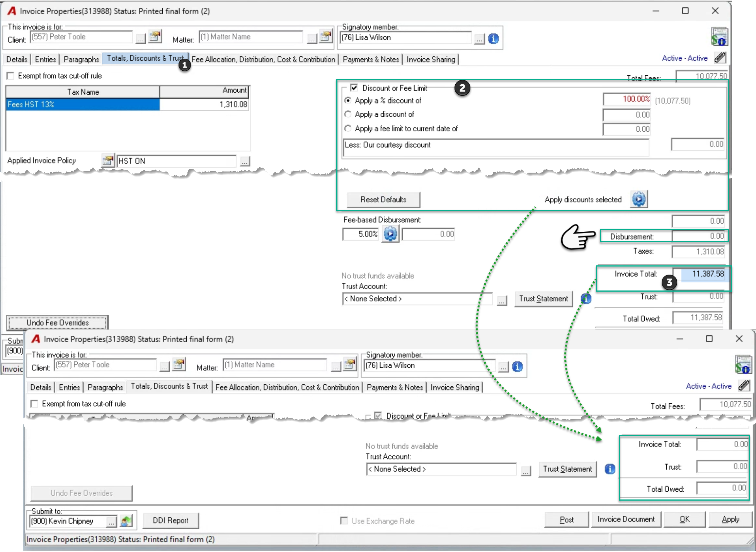756x552 pixels.
Task: Open matter card icon in top window
Action: coord(326,37)
